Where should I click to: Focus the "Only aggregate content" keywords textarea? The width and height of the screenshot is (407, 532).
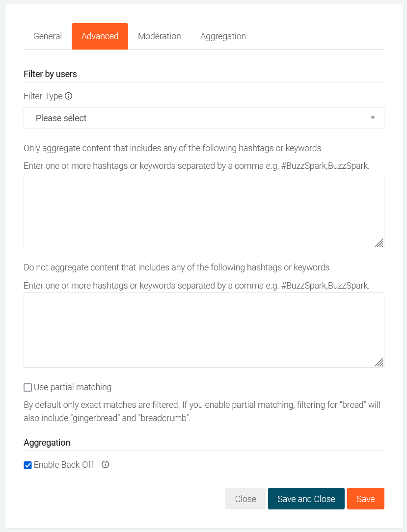coord(203,211)
